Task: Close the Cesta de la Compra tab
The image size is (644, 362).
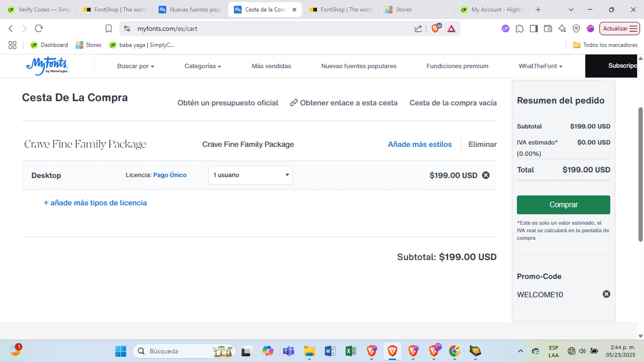Action: pos(294,9)
